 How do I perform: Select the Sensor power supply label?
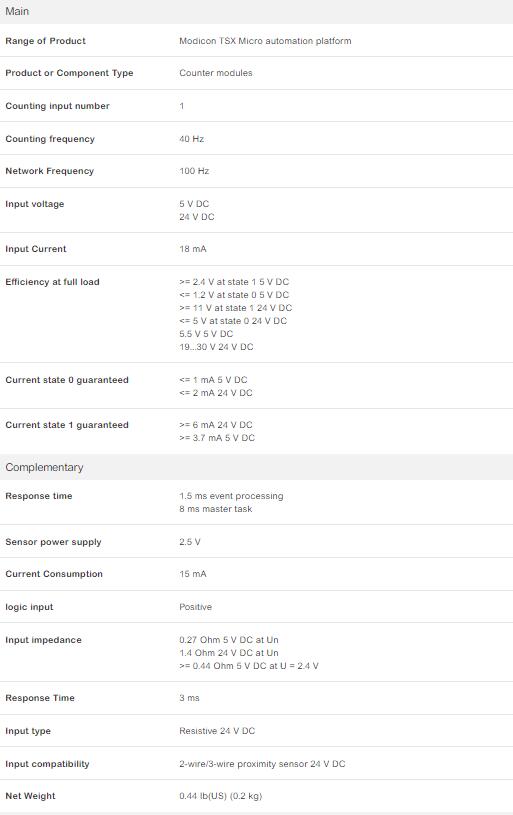point(53,542)
